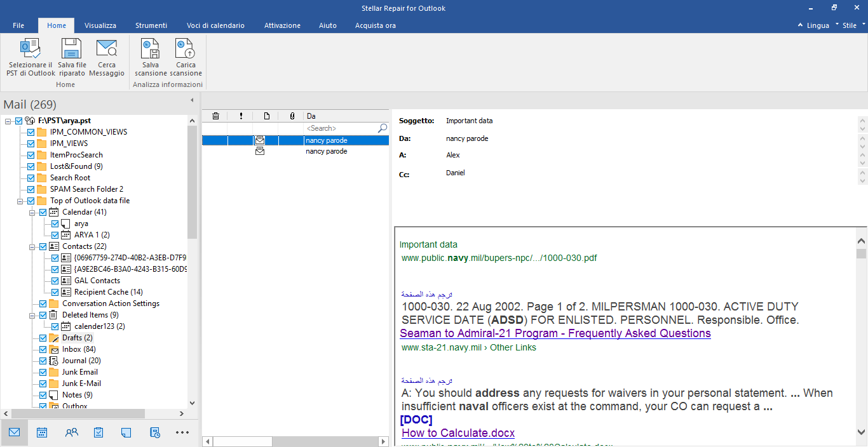Select the ARYA 1 (2) calendar folder

[92, 235]
